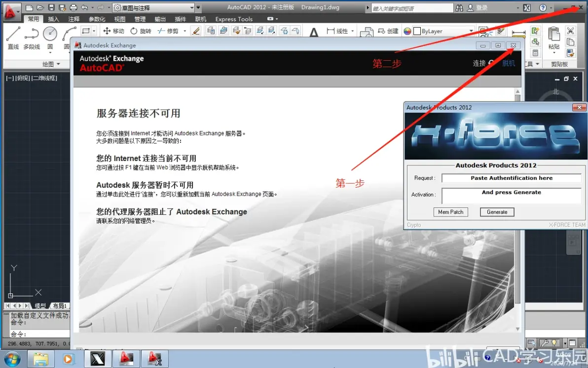Click the Mem Patch button
This screenshot has width=588, height=368.
451,212
